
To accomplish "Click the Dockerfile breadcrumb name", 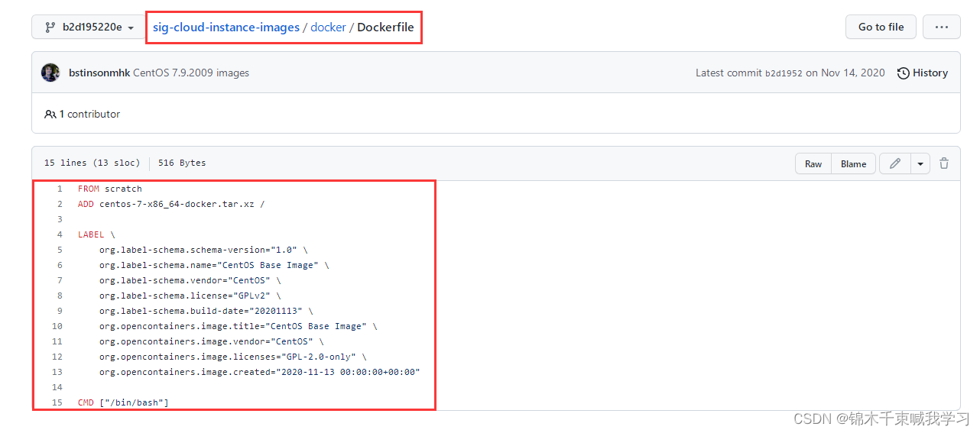I will [385, 27].
